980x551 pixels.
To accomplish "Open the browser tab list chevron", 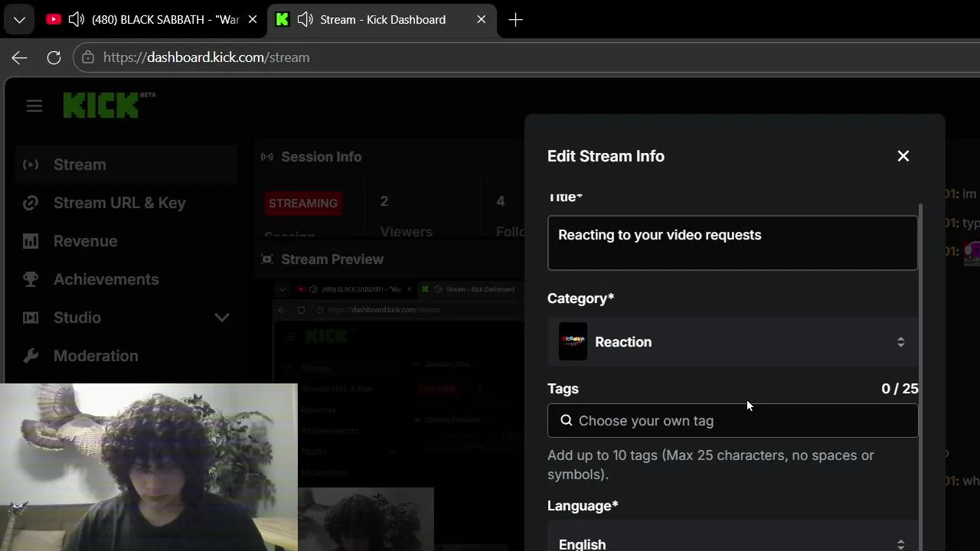I will click(x=19, y=20).
